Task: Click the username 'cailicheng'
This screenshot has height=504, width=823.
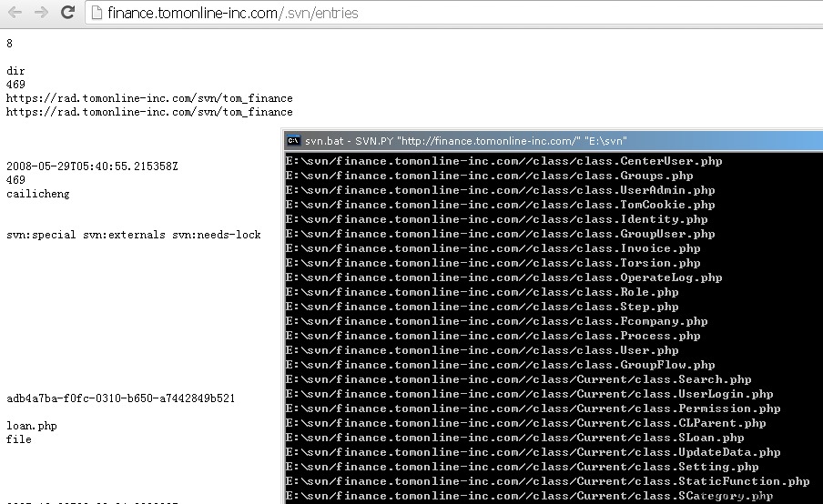Action: 38,194
